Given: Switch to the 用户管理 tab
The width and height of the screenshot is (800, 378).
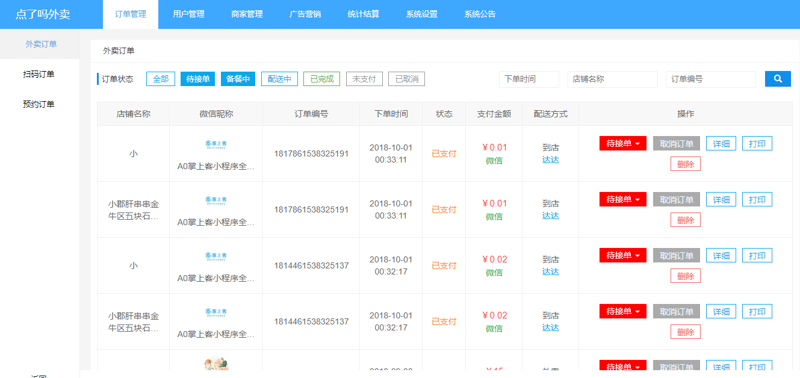Looking at the screenshot, I should click(188, 14).
